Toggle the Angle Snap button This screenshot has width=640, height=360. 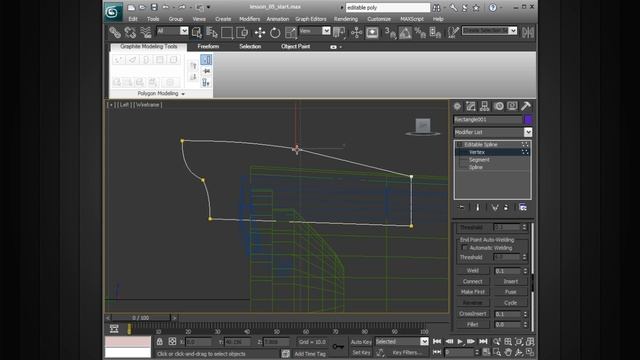[x=405, y=32]
